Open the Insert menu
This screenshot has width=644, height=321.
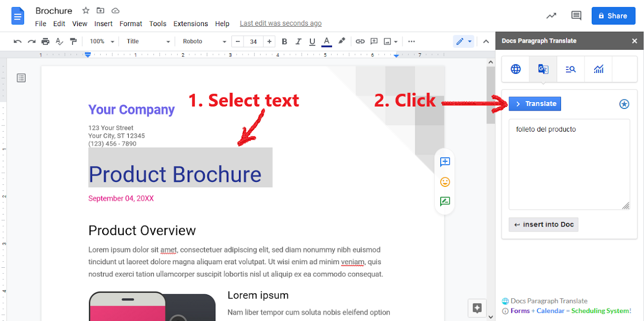(x=103, y=24)
